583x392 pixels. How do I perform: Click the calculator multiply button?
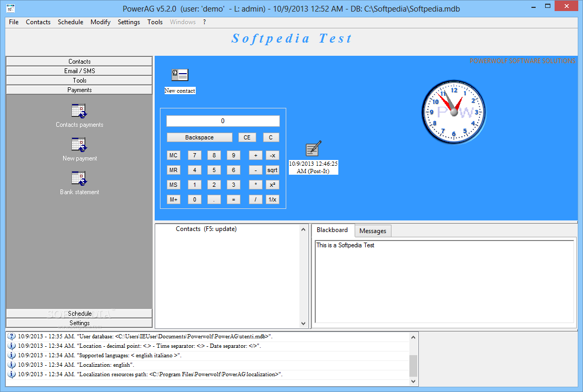tap(255, 185)
